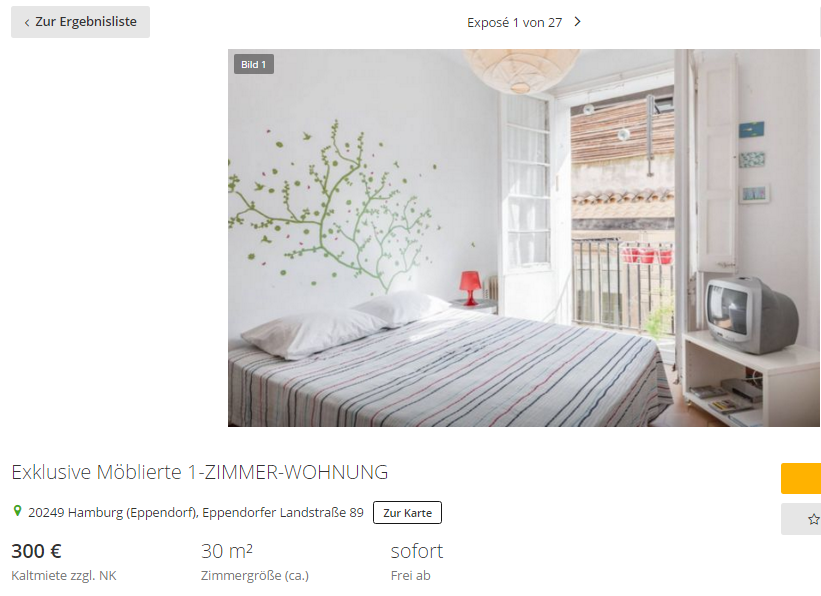Go back via Zur Ergebnisliste button
821x596 pixels.
[x=80, y=22]
